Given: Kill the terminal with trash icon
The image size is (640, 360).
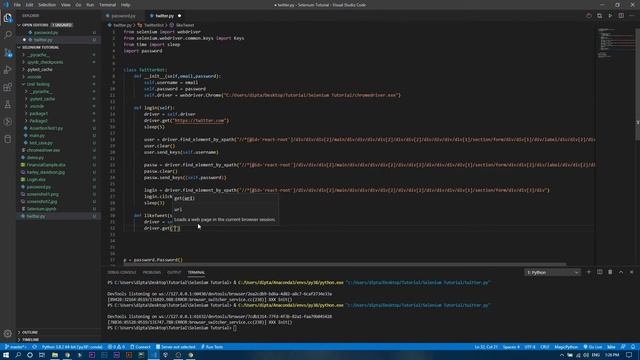Looking at the screenshot, I should [610, 272].
